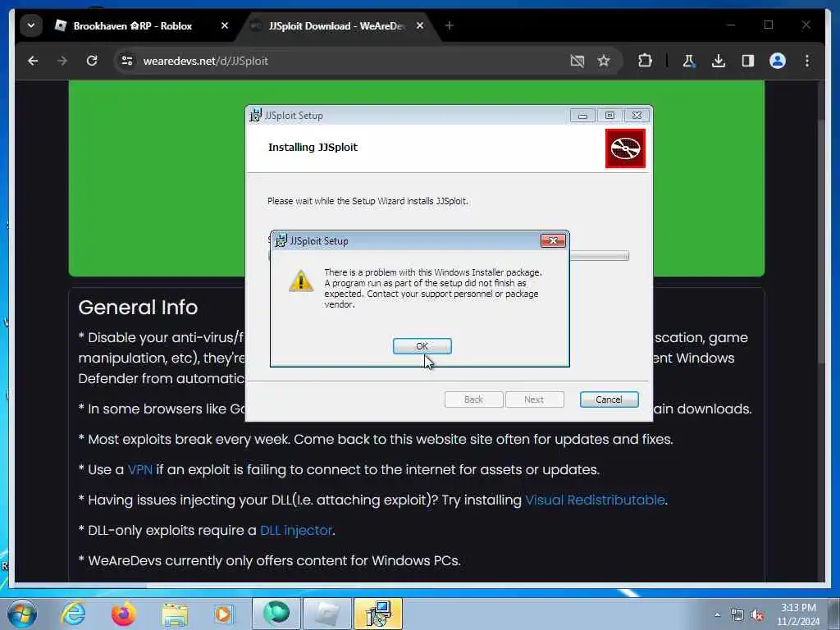Cancel the JJSploit installation
Image resolution: width=840 pixels, height=630 pixels.
click(x=609, y=399)
